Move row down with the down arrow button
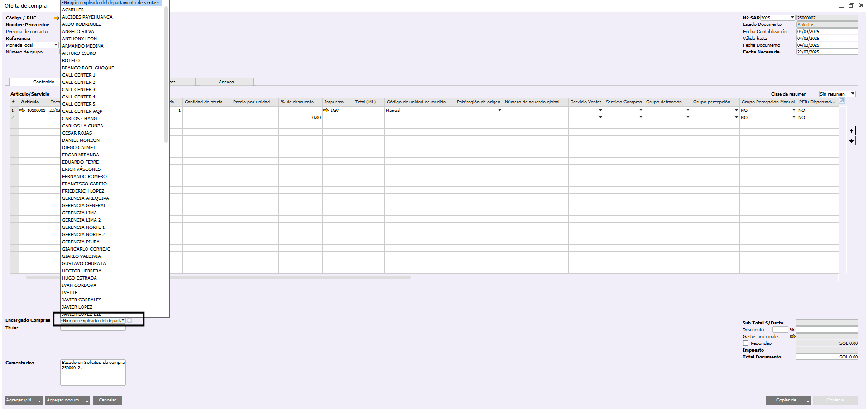 852,141
